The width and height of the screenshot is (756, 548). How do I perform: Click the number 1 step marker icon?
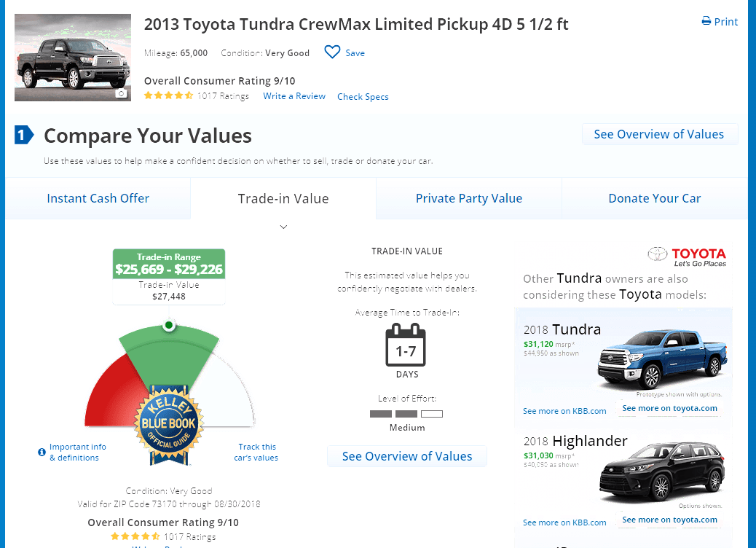coord(24,135)
